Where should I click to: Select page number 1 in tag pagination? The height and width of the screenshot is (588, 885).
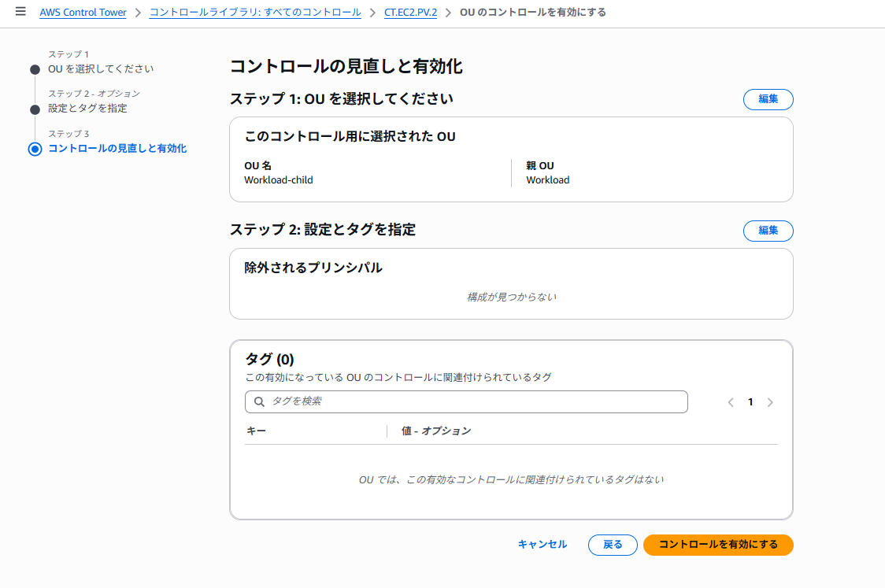[750, 402]
